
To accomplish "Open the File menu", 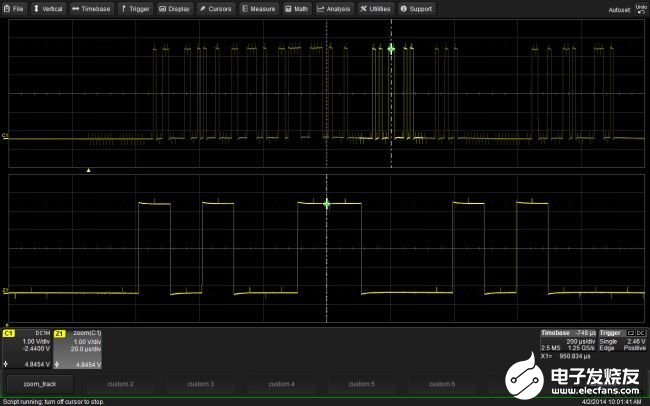I will (x=14, y=9).
